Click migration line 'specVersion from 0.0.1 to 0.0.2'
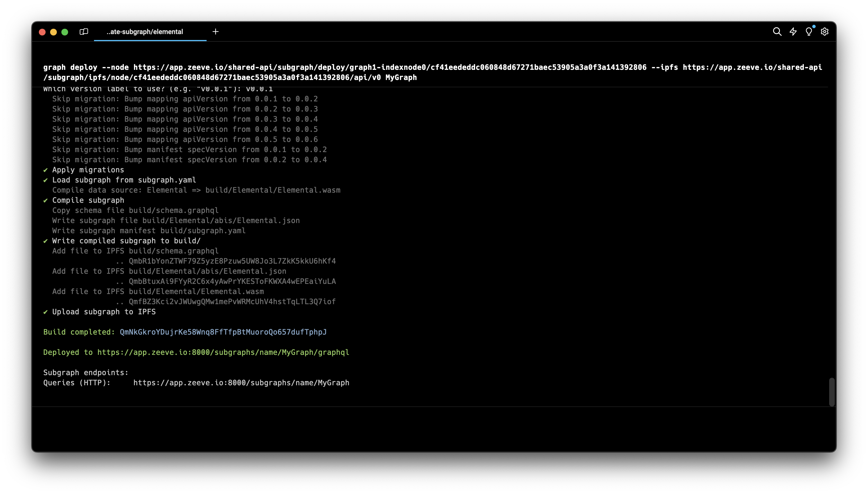Image resolution: width=868 pixels, height=494 pixels. (189, 150)
